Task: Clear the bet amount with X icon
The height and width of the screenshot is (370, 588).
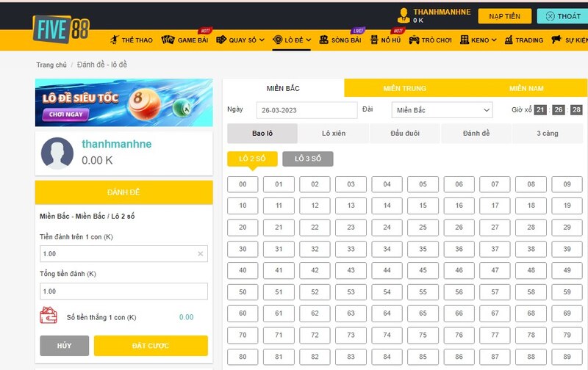Action: pyautogui.click(x=201, y=254)
